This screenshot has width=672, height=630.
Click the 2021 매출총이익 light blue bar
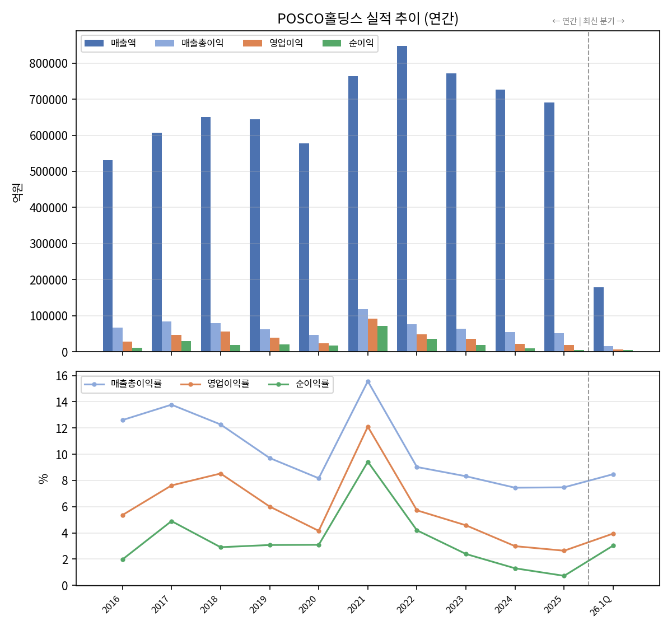click(x=363, y=330)
